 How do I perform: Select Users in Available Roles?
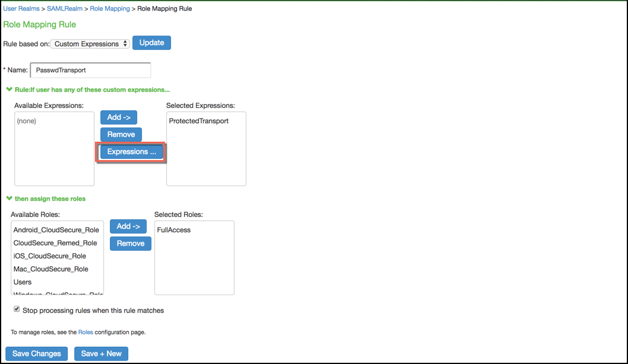pos(22,282)
